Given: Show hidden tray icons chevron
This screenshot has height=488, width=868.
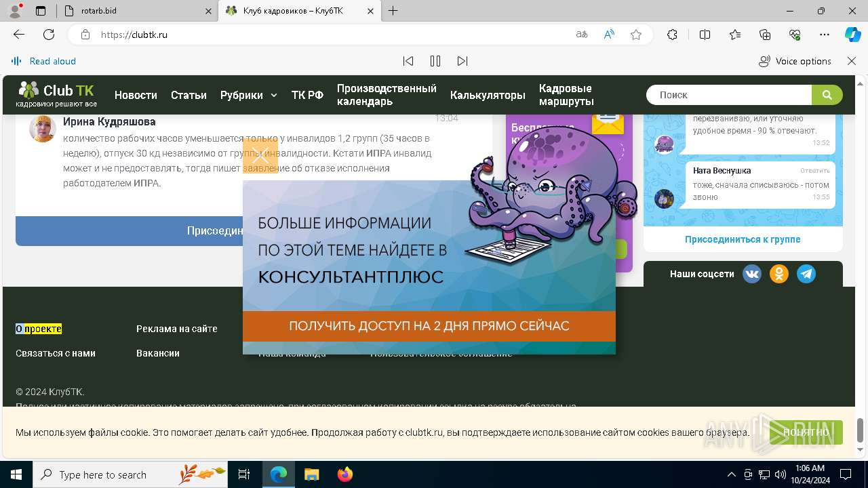Looking at the screenshot, I should pos(731,474).
